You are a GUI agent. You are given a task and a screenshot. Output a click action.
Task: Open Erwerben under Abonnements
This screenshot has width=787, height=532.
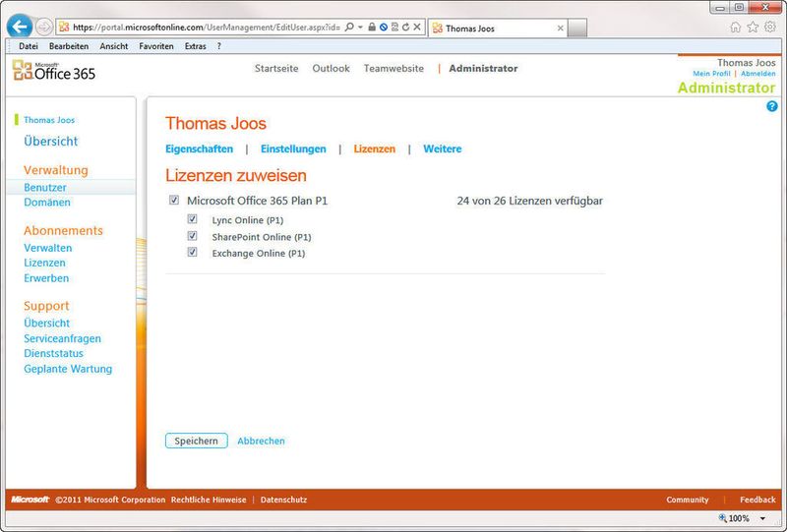(46, 278)
